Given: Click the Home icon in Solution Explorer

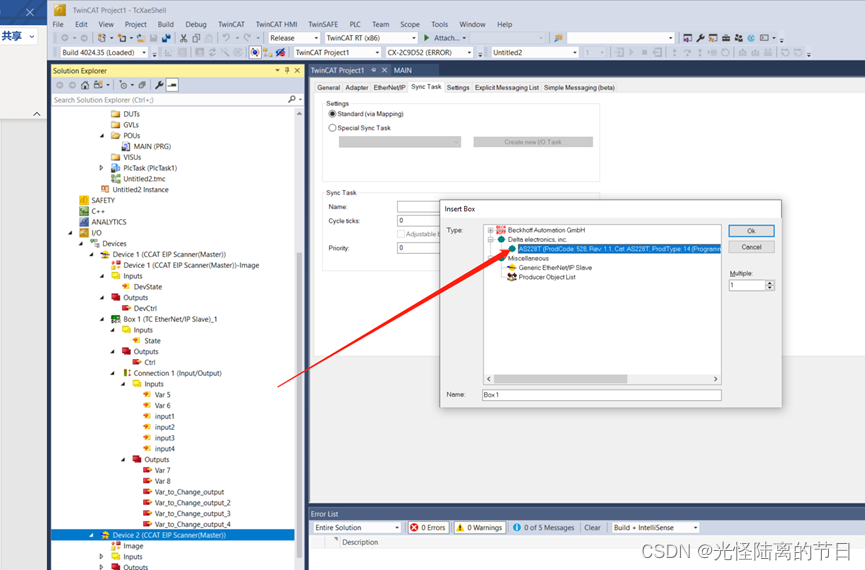Looking at the screenshot, I should pos(84,85).
